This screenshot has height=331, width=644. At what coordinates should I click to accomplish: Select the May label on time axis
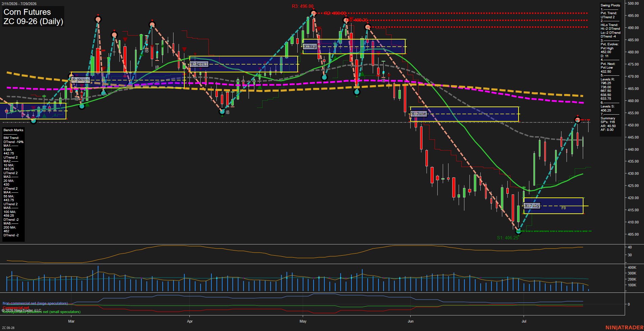click(303, 321)
